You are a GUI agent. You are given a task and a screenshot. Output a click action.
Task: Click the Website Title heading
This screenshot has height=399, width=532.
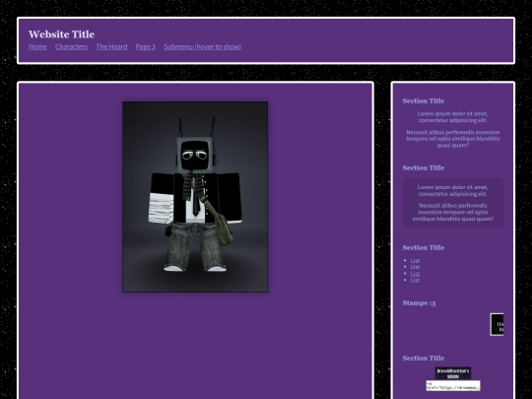click(x=61, y=34)
